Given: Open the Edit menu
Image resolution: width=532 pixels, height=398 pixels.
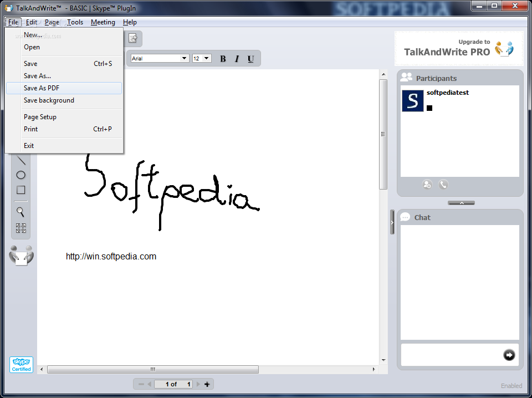Looking at the screenshot, I should [x=32, y=22].
